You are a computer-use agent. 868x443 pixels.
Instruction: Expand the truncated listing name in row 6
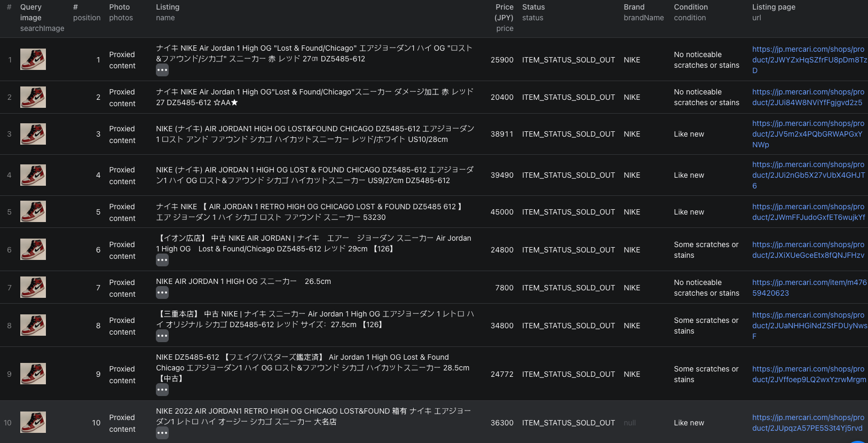[162, 260]
